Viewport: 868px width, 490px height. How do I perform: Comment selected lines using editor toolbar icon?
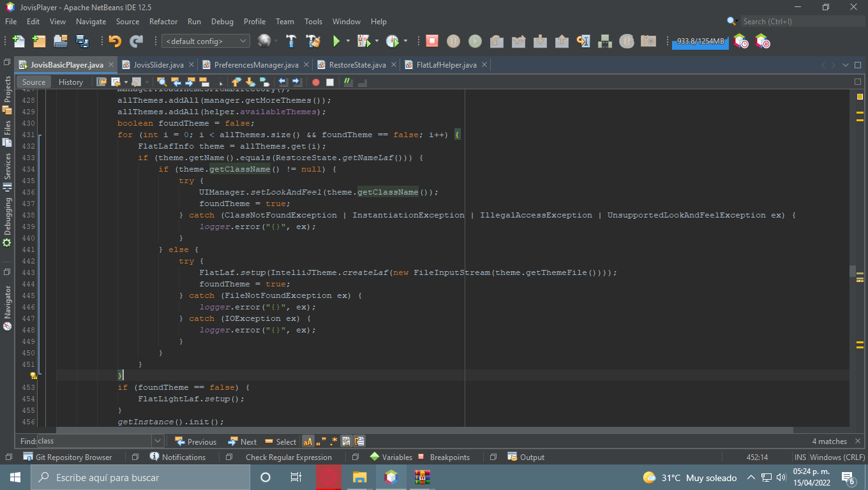pyautogui.click(x=348, y=82)
